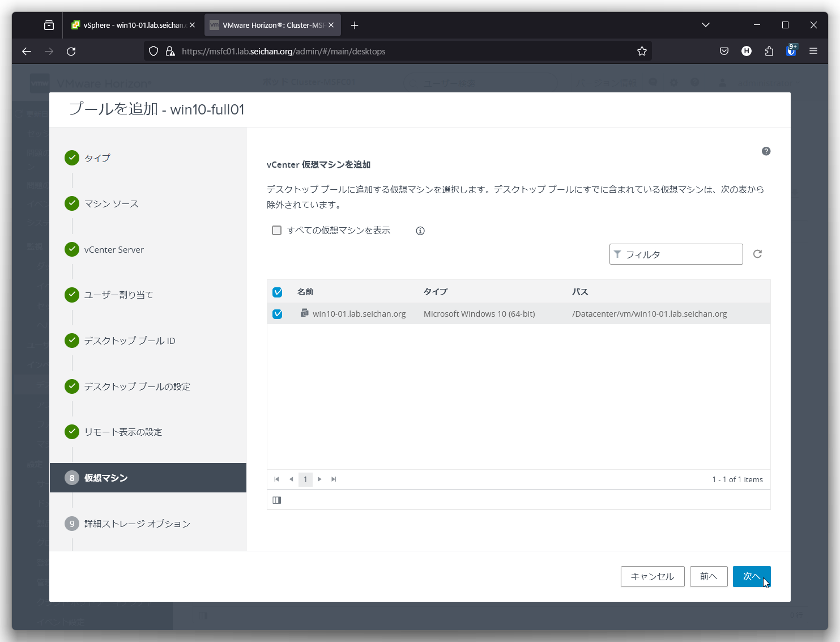
Task: Reload the browser page
Action: tap(71, 52)
